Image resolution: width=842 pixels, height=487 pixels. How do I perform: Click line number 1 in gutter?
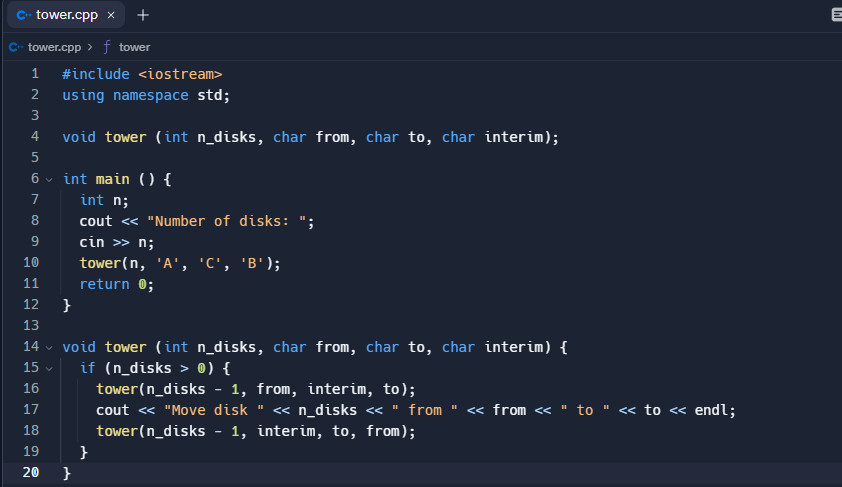(x=35, y=74)
